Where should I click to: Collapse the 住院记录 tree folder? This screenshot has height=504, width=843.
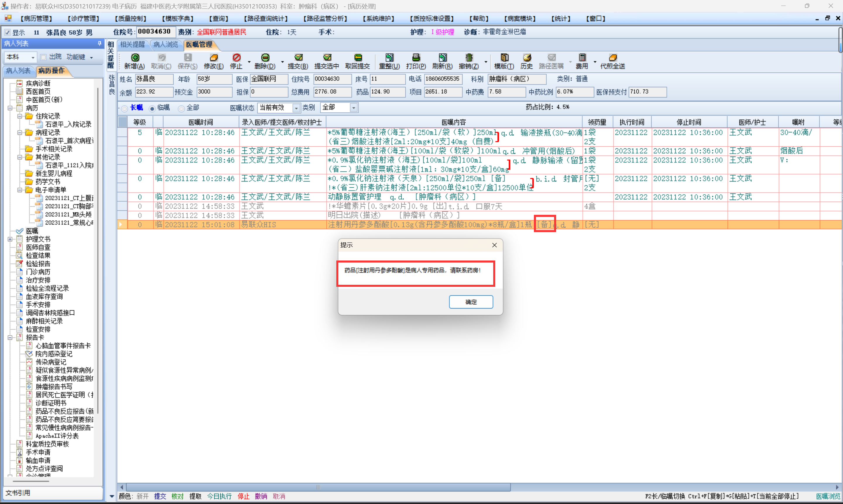coord(20,116)
